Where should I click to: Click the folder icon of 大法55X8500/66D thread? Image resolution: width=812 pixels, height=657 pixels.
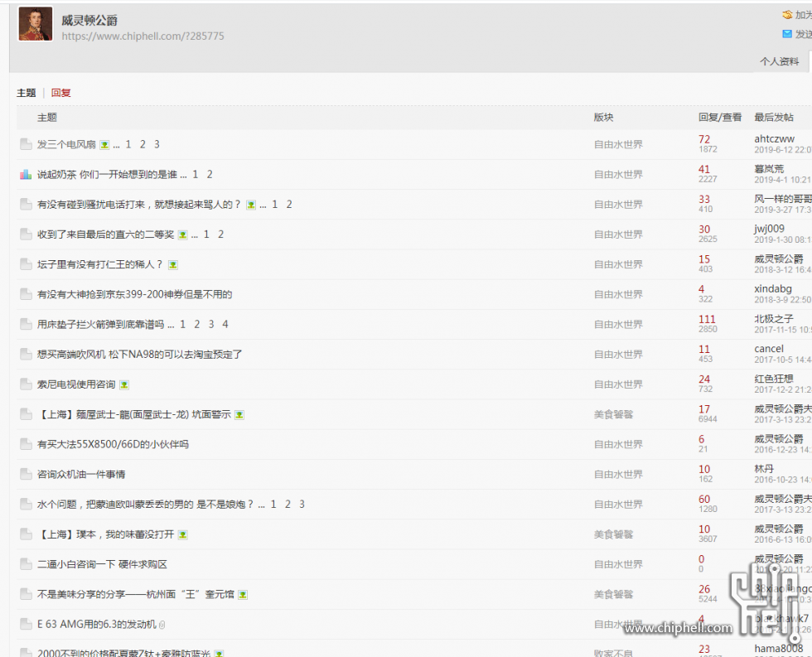(26, 444)
